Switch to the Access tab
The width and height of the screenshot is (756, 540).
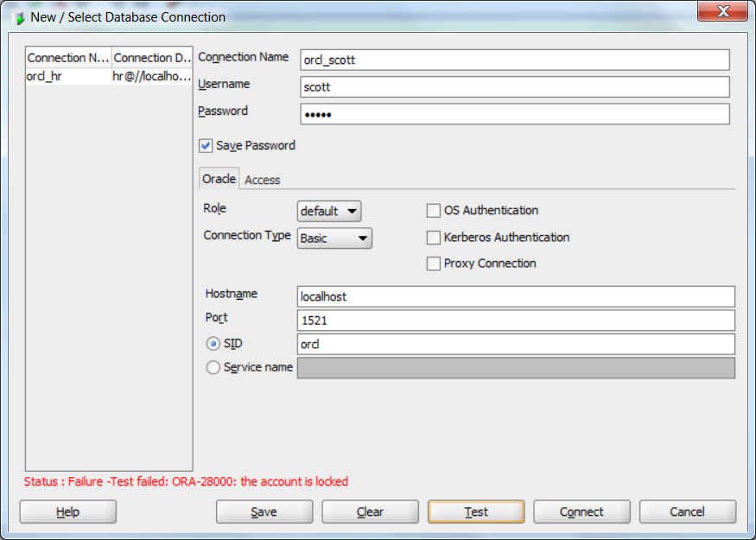tap(262, 180)
